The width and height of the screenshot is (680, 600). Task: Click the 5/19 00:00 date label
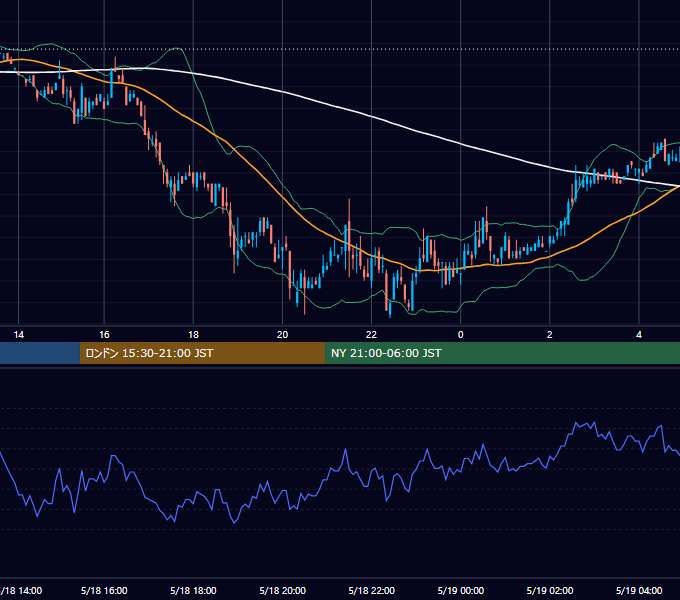[x=461, y=590]
